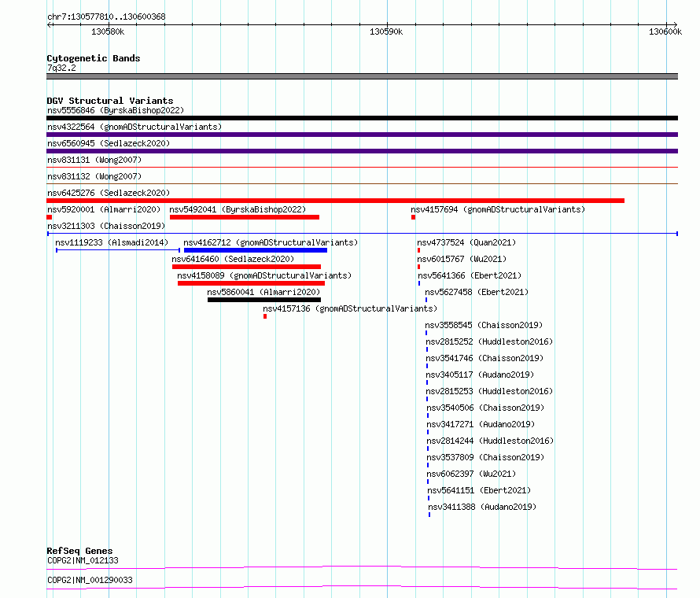Viewport: 700px width, 598px height.
Task: Click the red nsv6416460 variant bar
Action: (246, 267)
